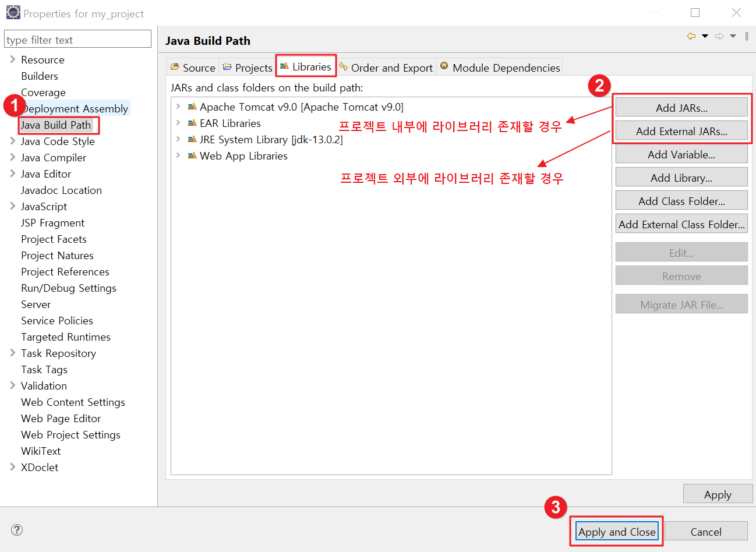Screen dimensions: 756x552
Task: Expand the Java Editor node
Action: [12, 174]
